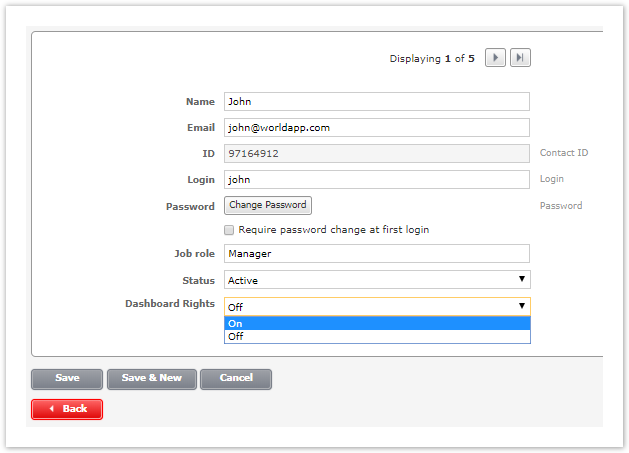Go to the next contact record

click(x=495, y=58)
